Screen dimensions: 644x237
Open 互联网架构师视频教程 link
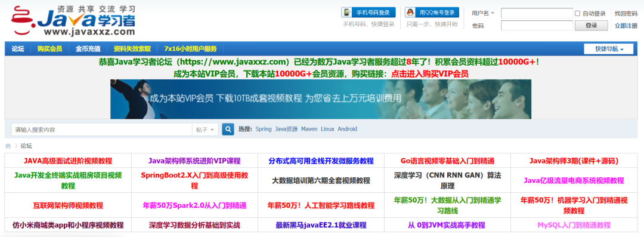68,205
